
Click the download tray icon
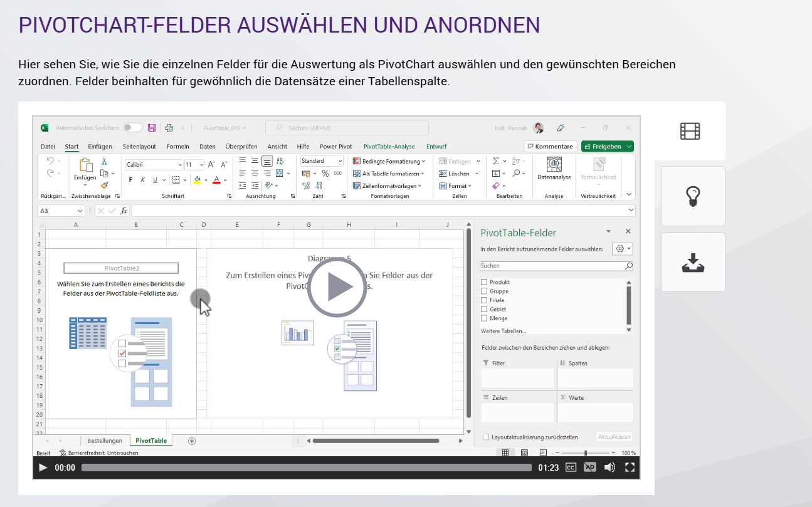click(693, 263)
